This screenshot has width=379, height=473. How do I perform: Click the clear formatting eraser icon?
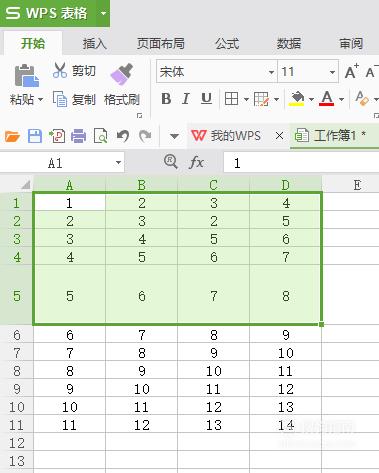click(x=362, y=99)
